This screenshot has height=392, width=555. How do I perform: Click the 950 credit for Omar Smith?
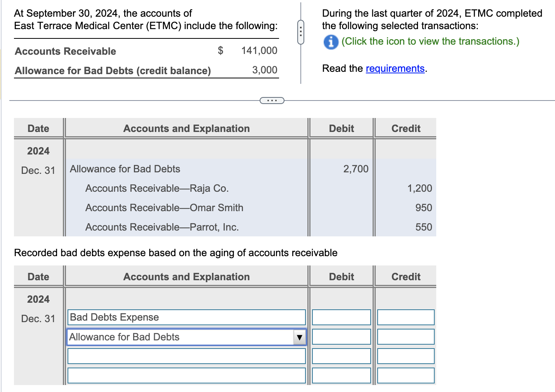(423, 208)
